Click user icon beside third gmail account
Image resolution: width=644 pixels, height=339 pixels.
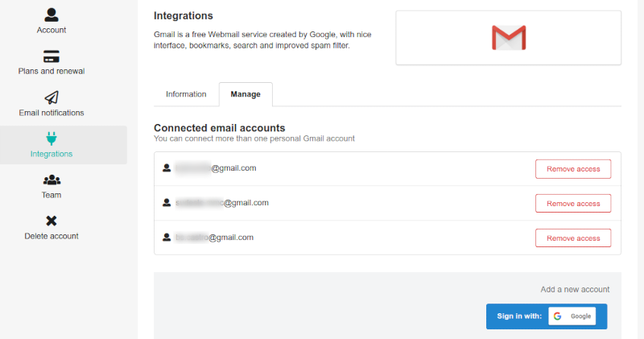click(x=167, y=237)
